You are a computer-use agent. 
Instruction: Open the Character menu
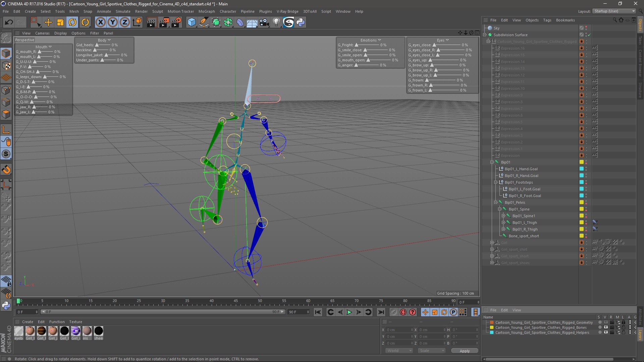pos(228,11)
